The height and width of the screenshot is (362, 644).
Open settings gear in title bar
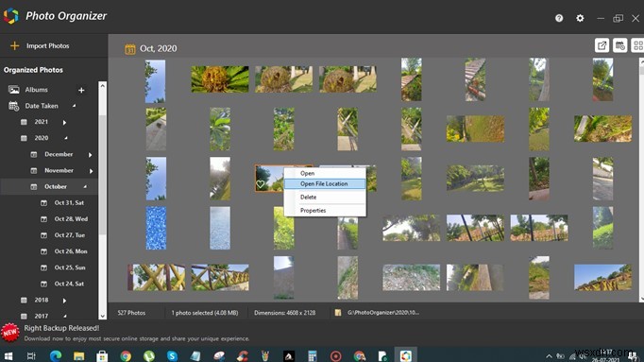tap(580, 18)
